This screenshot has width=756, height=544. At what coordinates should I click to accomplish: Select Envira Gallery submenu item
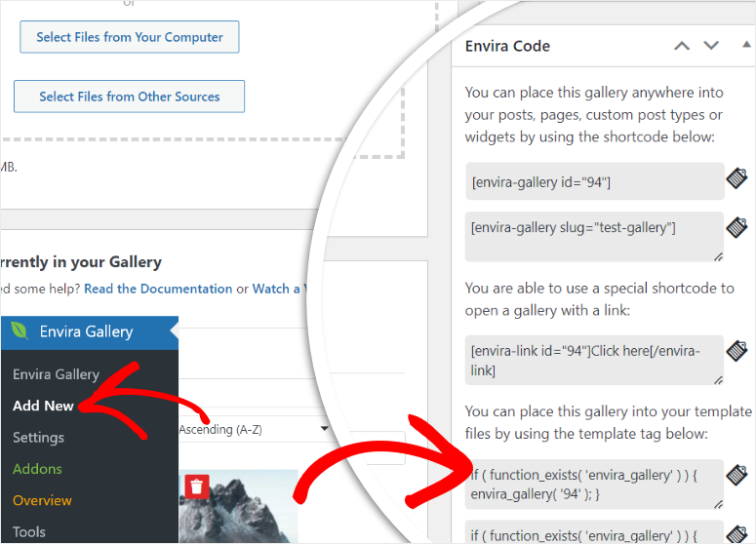(56, 374)
